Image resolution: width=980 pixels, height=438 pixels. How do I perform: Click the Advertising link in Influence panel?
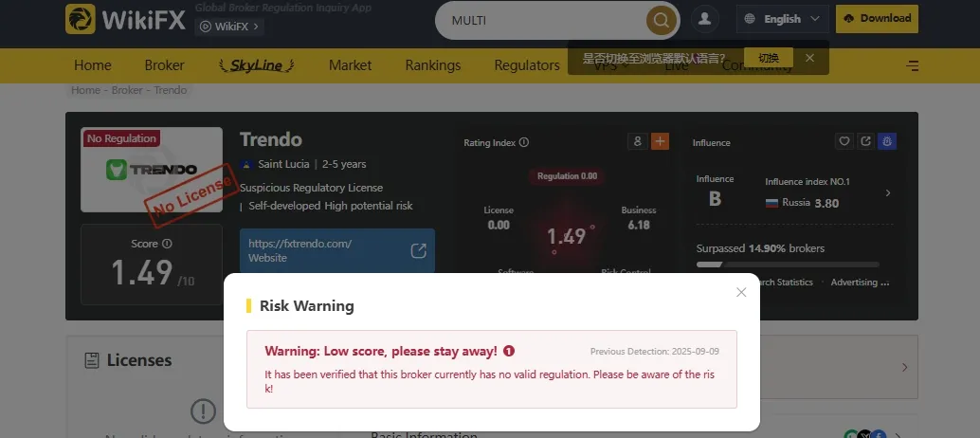pyautogui.click(x=860, y=283)
